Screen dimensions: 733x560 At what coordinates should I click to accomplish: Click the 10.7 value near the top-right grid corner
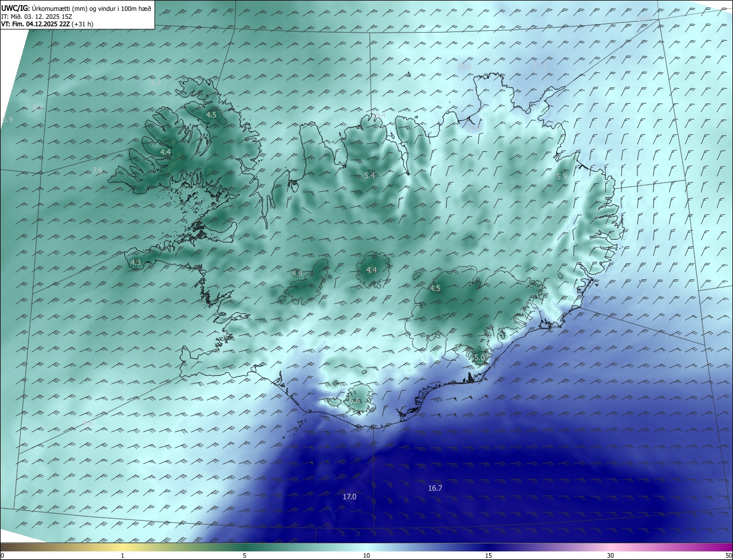pyautogui.click(x=643, y=19)
